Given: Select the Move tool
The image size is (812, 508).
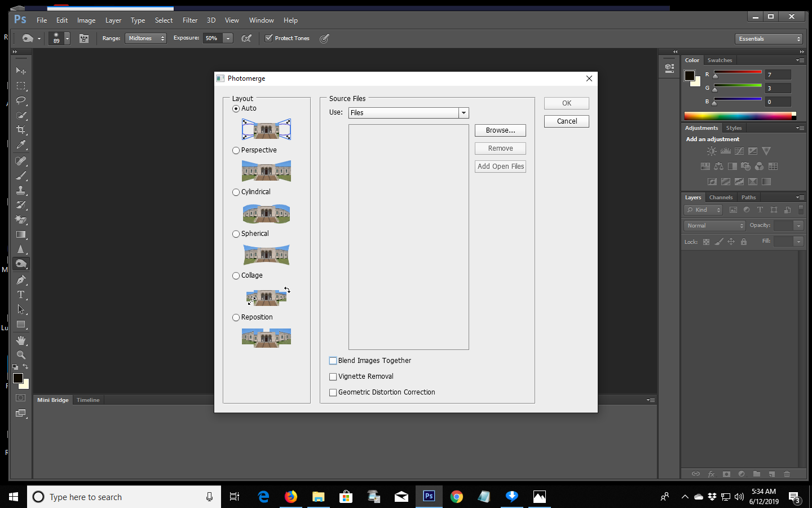Looking at the screenshot, I should point(21,71).
